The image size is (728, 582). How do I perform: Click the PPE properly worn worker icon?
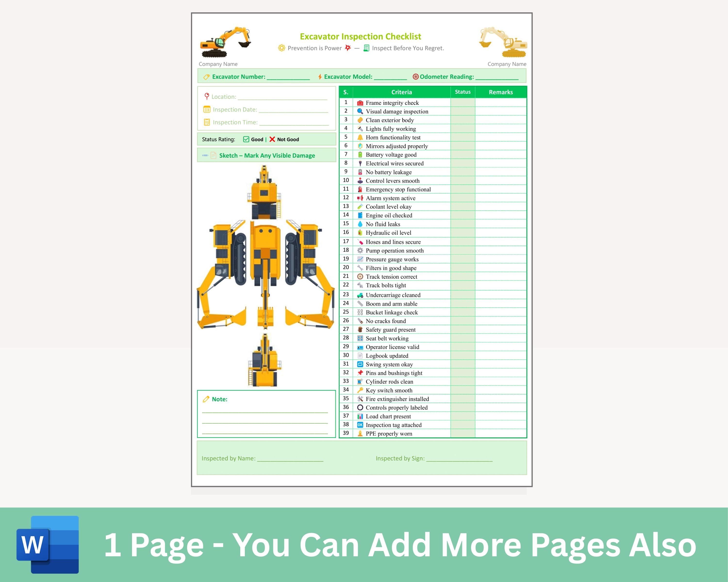(360, 433)
